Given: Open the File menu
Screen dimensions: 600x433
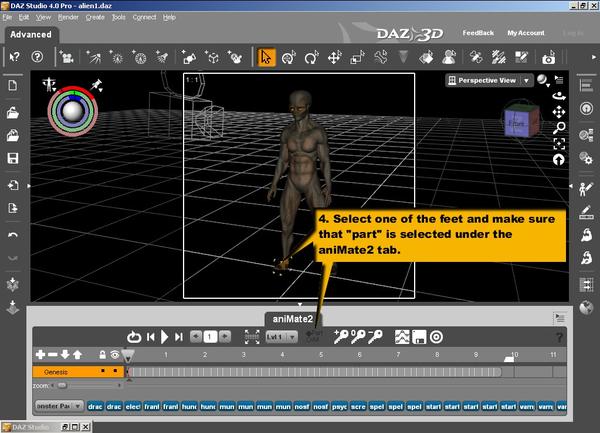Looking at the screenshot, I should (7, 17).
